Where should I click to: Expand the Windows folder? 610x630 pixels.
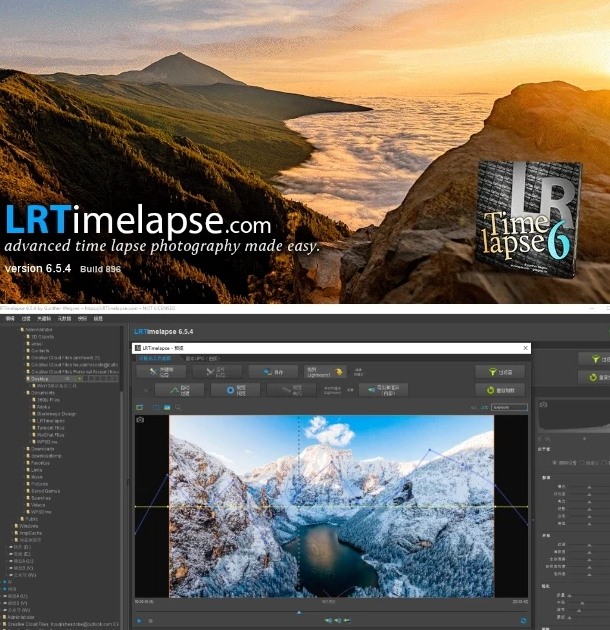[x=12, y=526]
